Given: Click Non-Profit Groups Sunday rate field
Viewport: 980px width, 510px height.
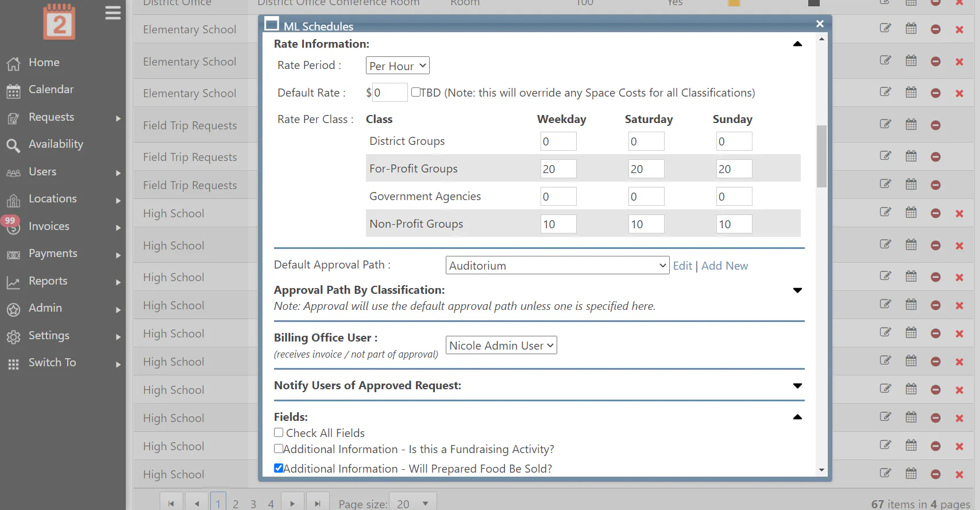Looking at the screenshot, I should 734,224.
